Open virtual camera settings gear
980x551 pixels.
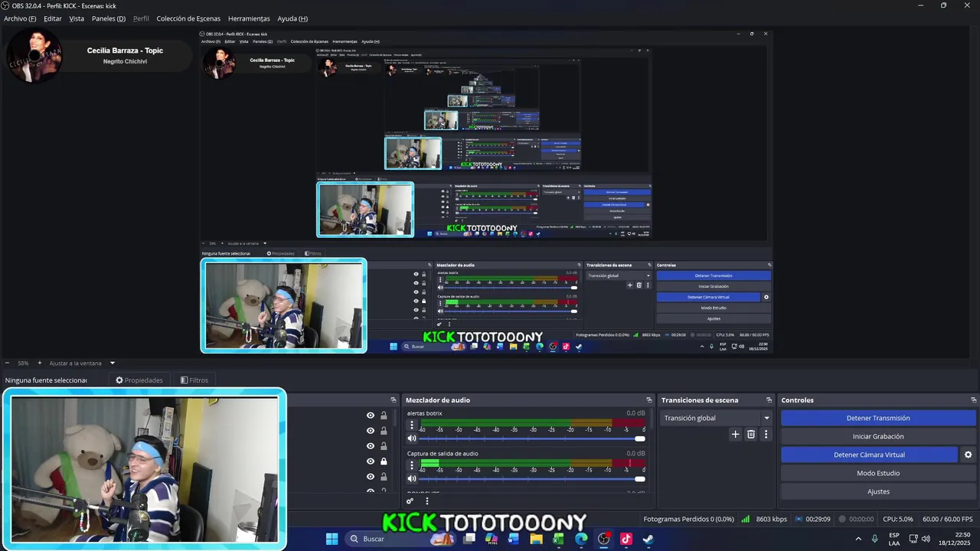(x=968, y=455)
